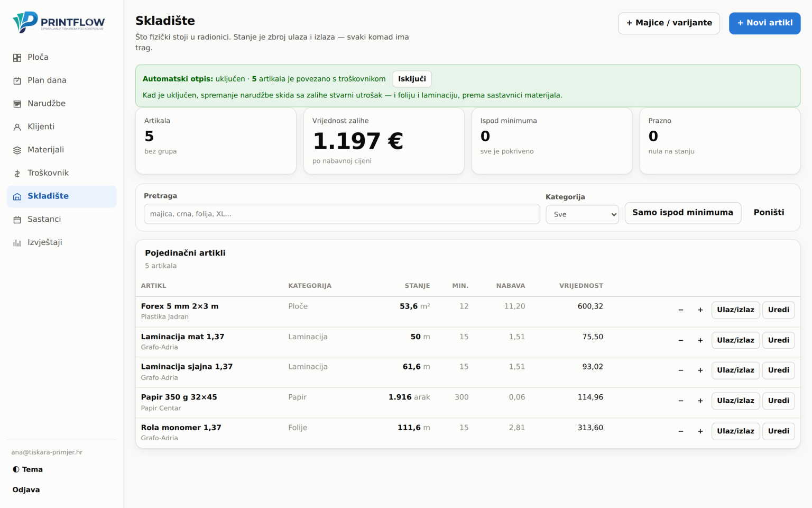812x508 pixels.
Task: Add a new item with Novi artikl
Action: pos(764,23)
